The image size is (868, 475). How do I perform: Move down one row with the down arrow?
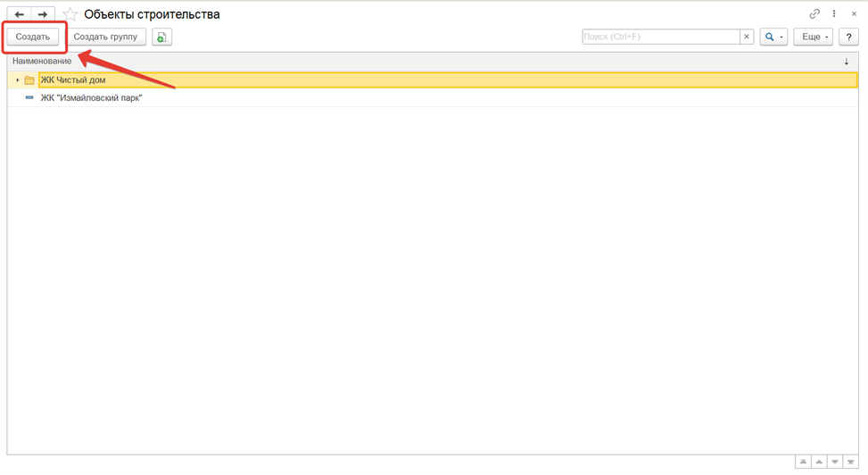[x=835, y=462]
